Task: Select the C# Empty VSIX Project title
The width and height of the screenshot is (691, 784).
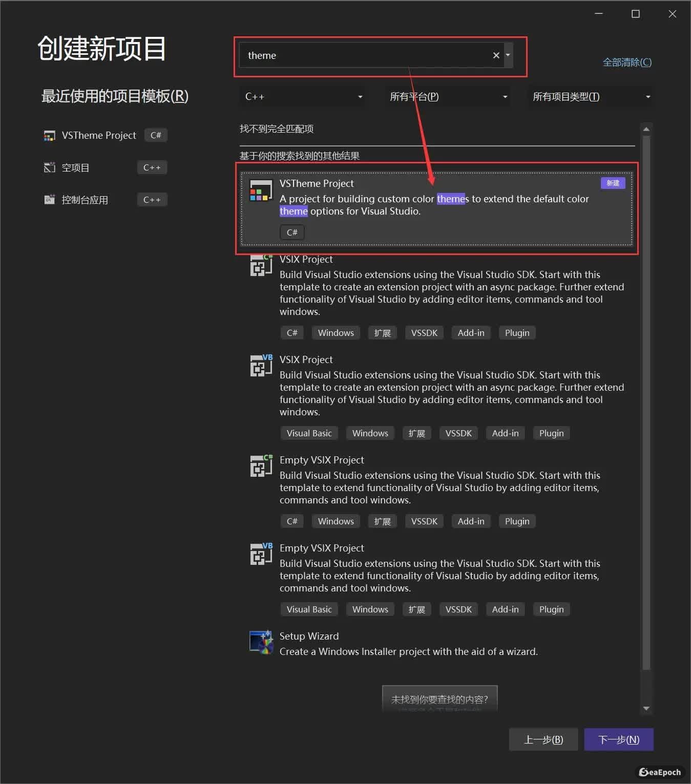Action: [x=322, y=460]
